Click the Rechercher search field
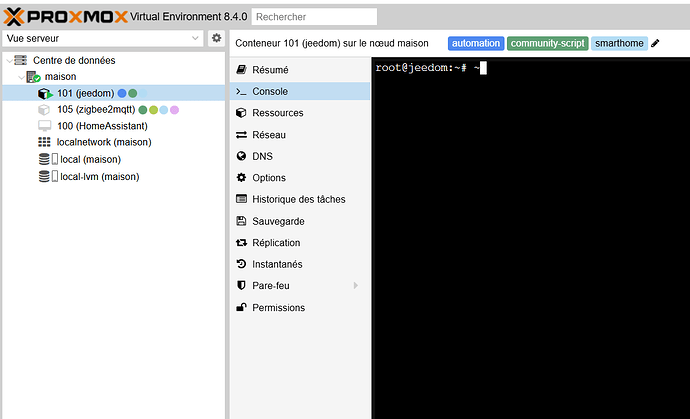Viewport: 690px width, 419px height. (314, 17)
